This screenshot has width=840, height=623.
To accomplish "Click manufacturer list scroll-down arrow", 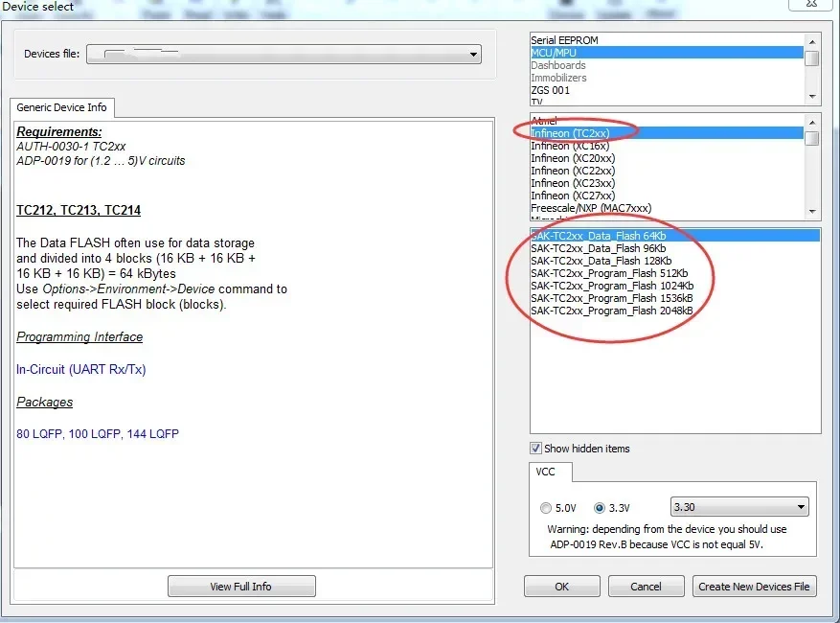I will pos(812,211).
